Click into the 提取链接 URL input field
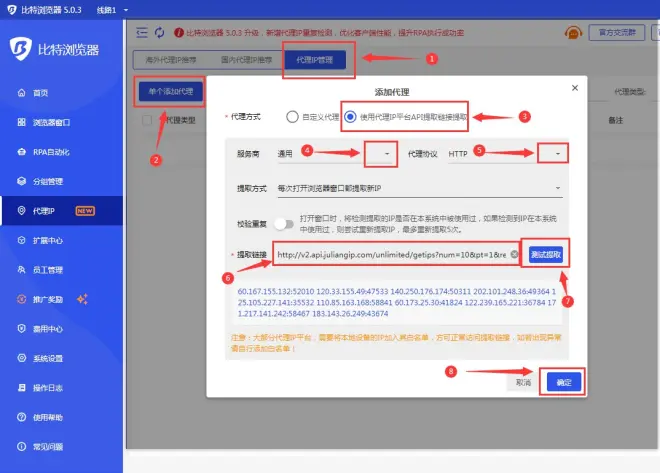The image size is (660, 473). 390,254
